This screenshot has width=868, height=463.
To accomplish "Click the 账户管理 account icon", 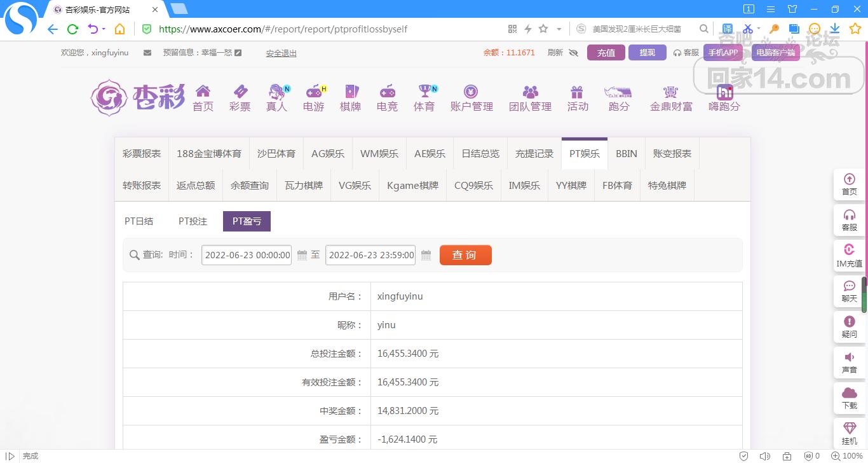I will click(471, 92).
